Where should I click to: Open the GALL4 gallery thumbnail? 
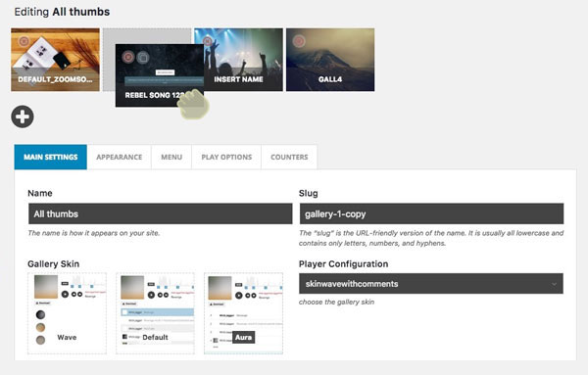330,60
